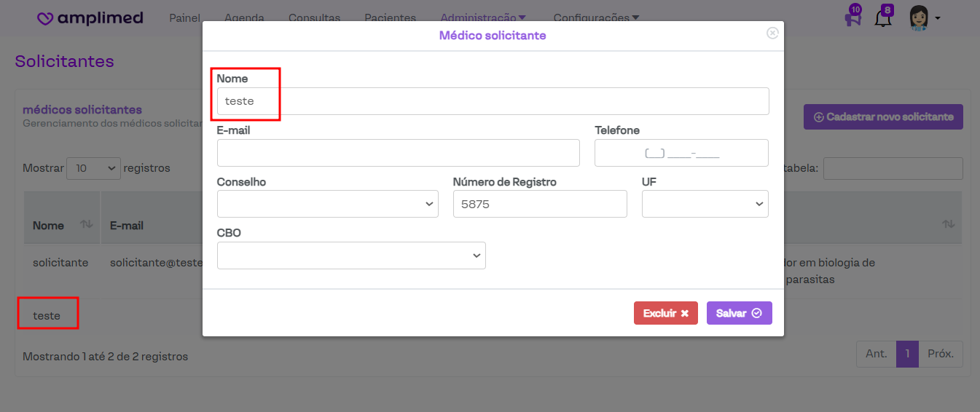Go to the Painel menu item
This screenshot has height=412, width=980.
coord(184,17)
